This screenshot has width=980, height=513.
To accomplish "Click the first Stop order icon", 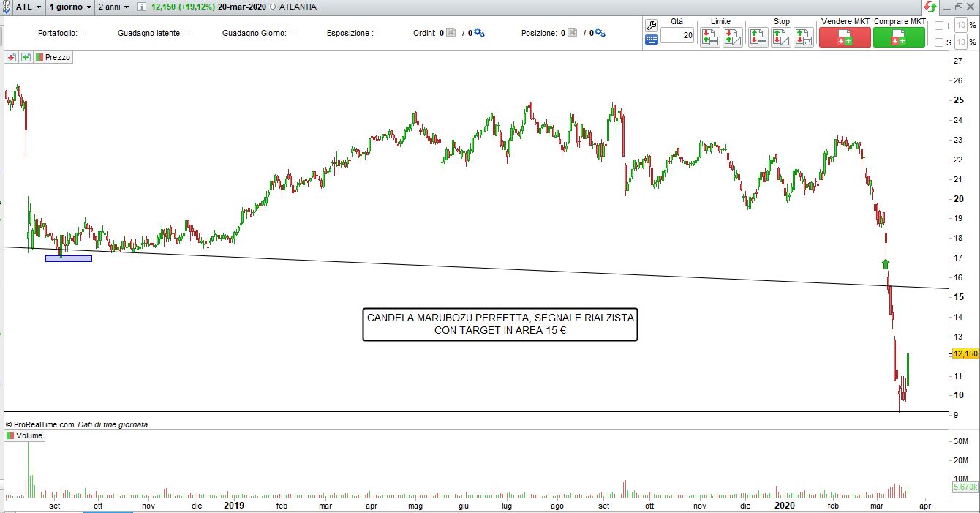I will pyautogui.click(x=758, y=37).
